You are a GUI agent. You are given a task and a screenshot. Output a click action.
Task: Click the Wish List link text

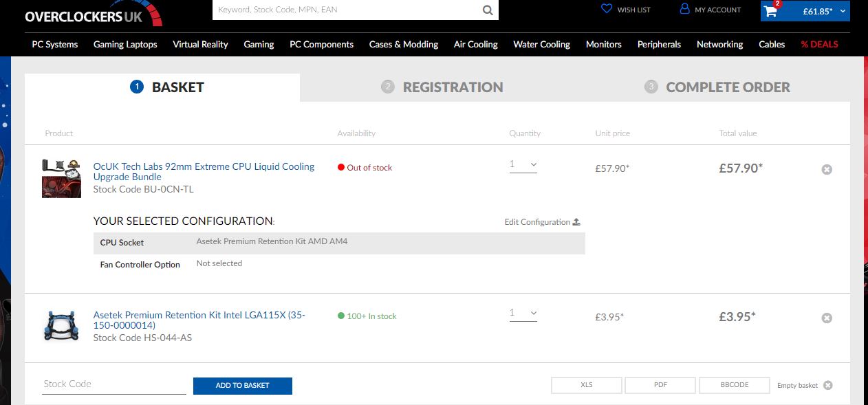[633, 10]
